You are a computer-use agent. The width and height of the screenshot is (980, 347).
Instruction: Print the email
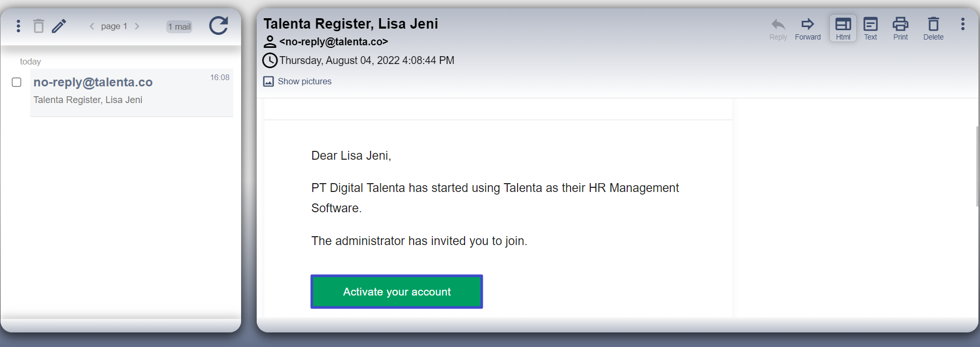[900, 29]
